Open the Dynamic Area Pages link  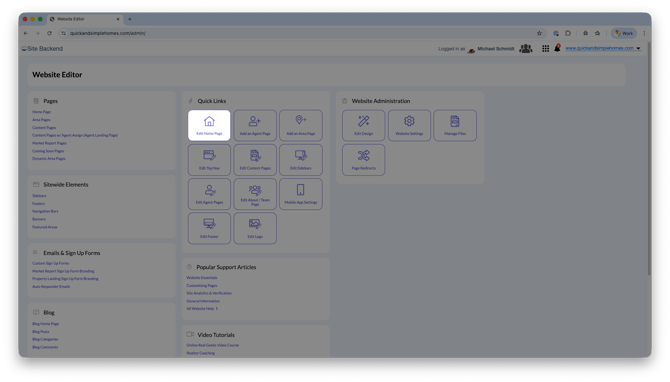(49, 159)
